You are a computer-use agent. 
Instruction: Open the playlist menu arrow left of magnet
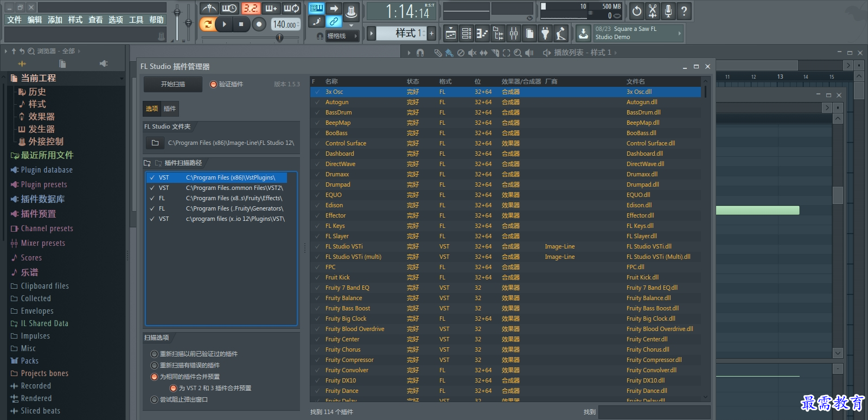click(x=409, y=53)
